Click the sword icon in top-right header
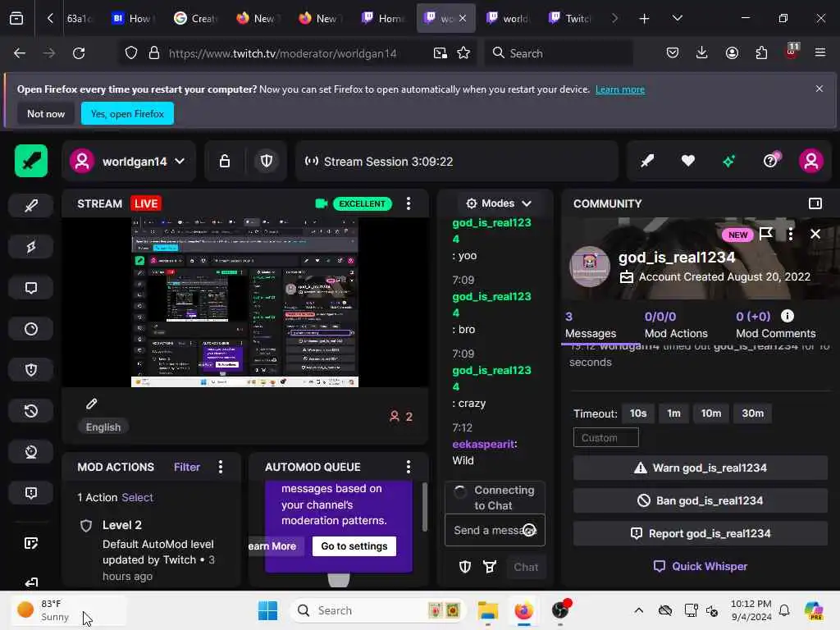The height and width of the screenshot is (630, 840). [647, 161]
